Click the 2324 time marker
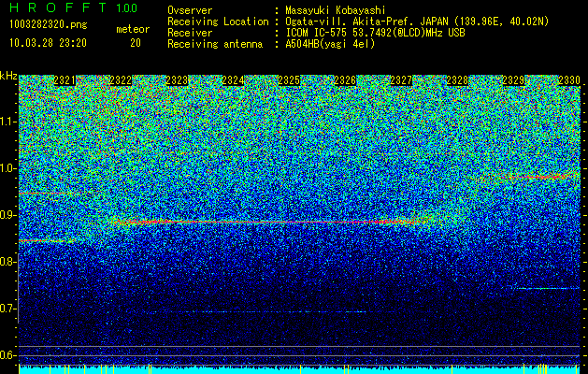 [x=233, y=80]
